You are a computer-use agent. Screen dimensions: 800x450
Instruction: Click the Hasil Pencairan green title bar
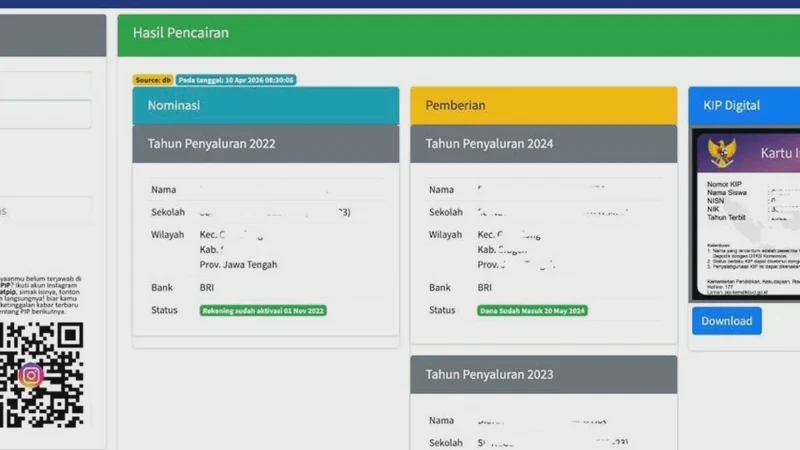point(459,35)
